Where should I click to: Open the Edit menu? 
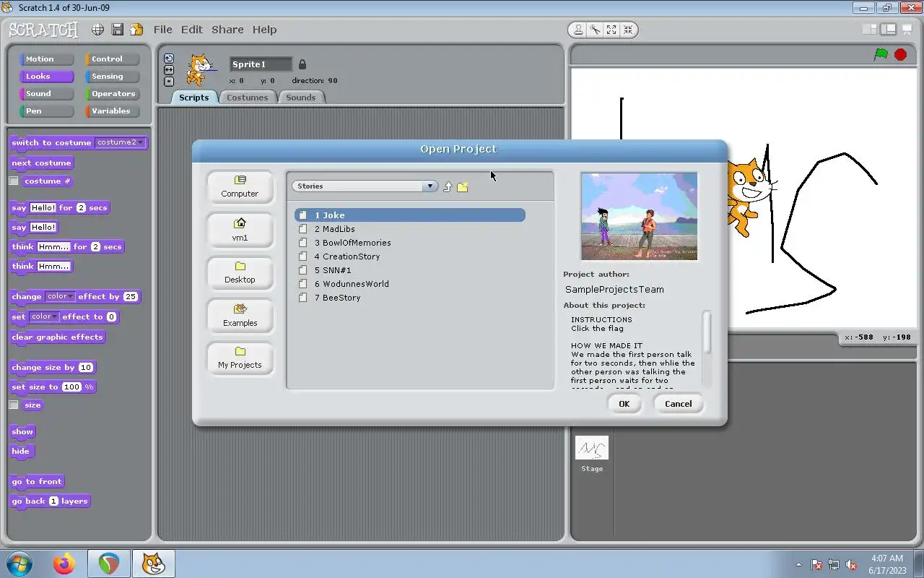click(x=191, y=30)
